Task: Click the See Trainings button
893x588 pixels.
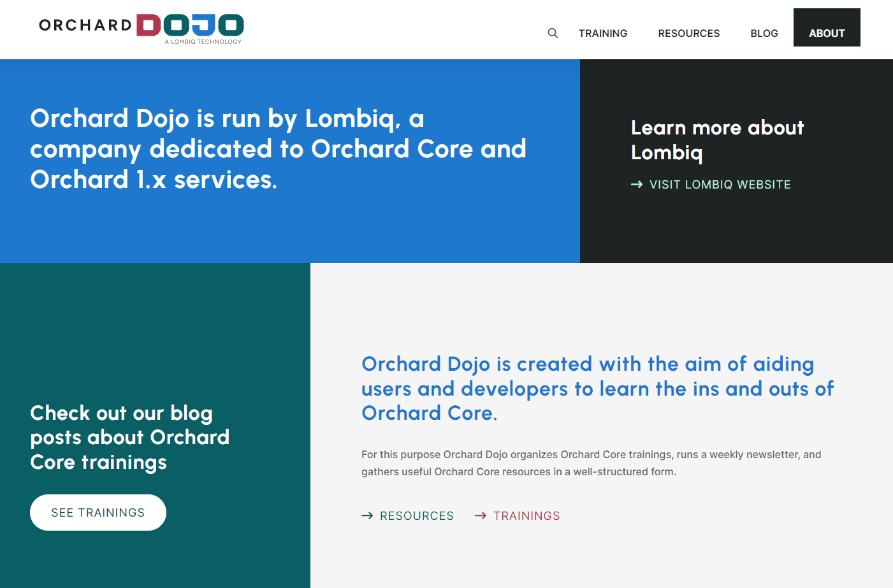Action: coord(98,512)
